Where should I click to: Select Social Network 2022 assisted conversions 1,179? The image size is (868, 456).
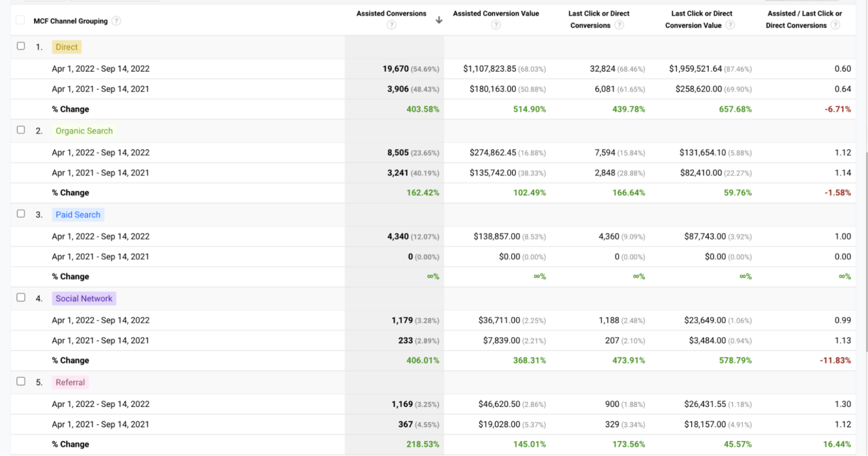[402, 320]
